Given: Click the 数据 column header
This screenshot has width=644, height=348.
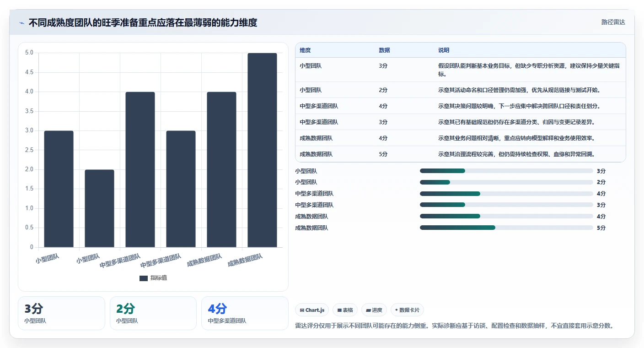Looking at the screenshot, I should coord(384,50).
